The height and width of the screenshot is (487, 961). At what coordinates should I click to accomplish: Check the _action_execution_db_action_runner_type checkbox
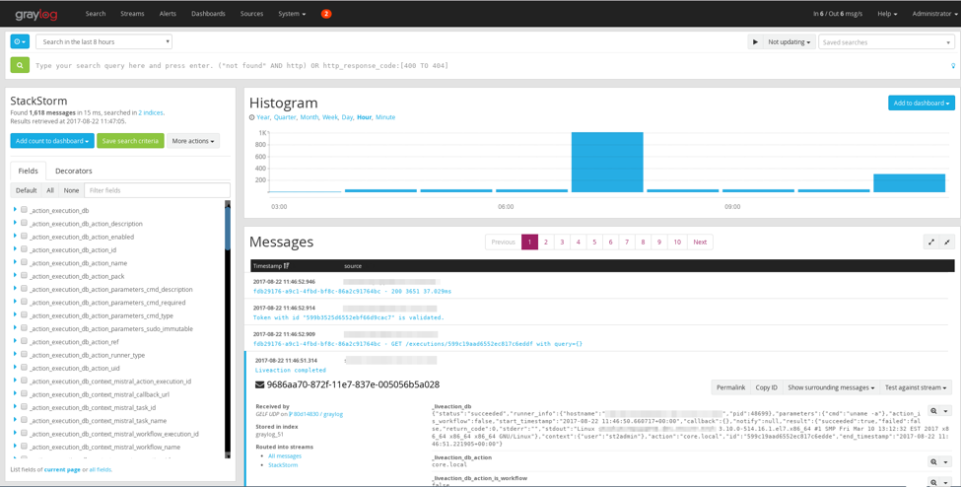point(24,355)
